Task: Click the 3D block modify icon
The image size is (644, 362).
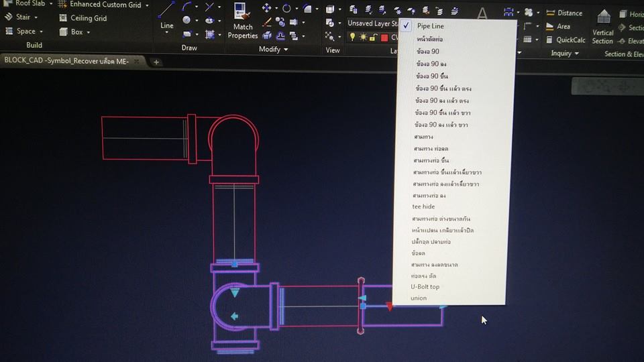Action: pyautogui.click(x=267, y=36)
